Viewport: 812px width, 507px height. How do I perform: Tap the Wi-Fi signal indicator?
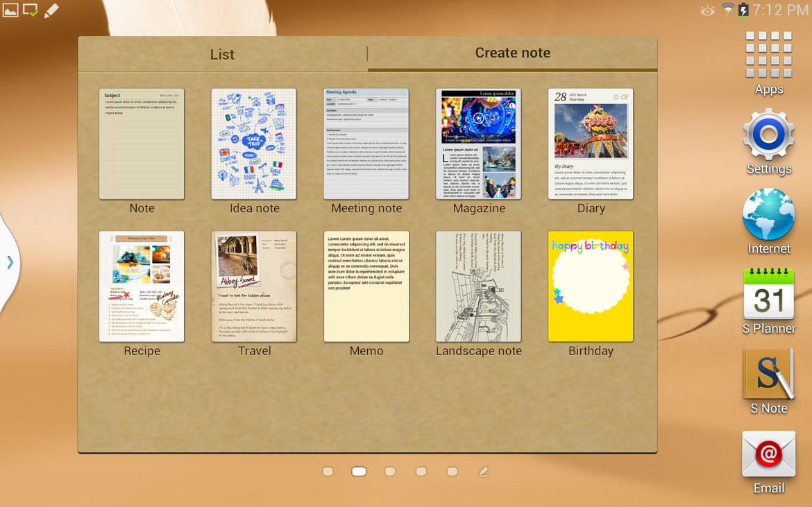pos(727,9)
